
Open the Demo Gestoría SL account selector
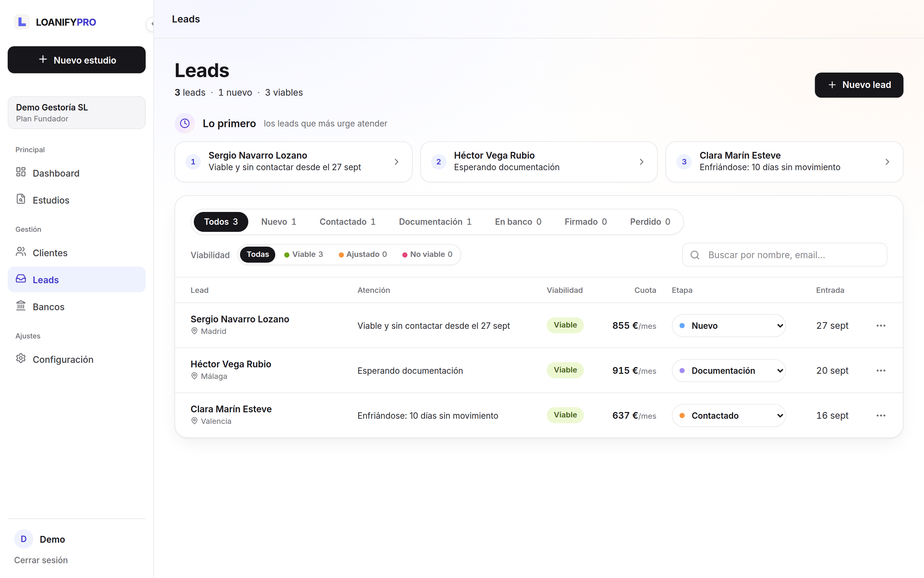tap(76, 113)
